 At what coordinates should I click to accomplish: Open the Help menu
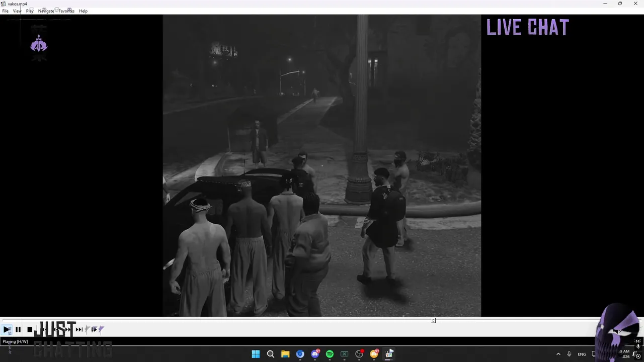(x=83, y=11)
